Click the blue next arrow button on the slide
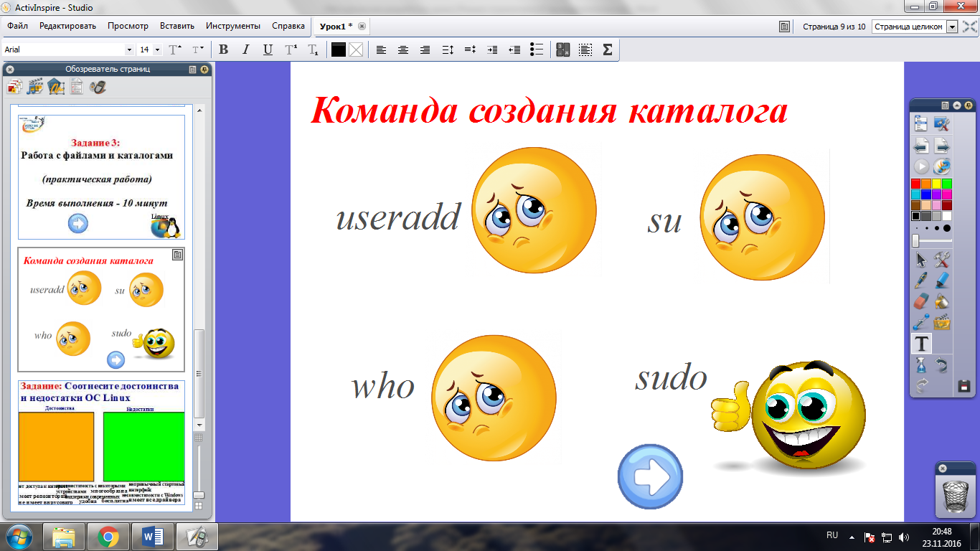Screen dimensions: 980x551 point(650,477)
